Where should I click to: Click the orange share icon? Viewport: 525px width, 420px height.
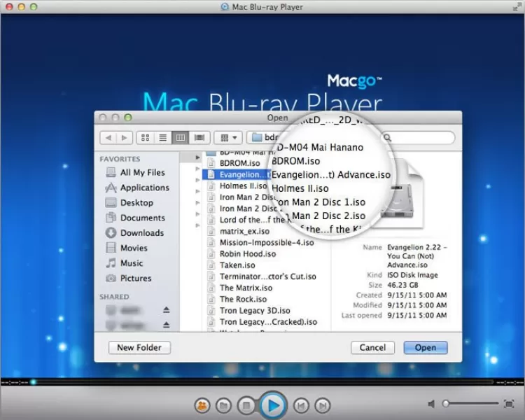tap(202, 406)
